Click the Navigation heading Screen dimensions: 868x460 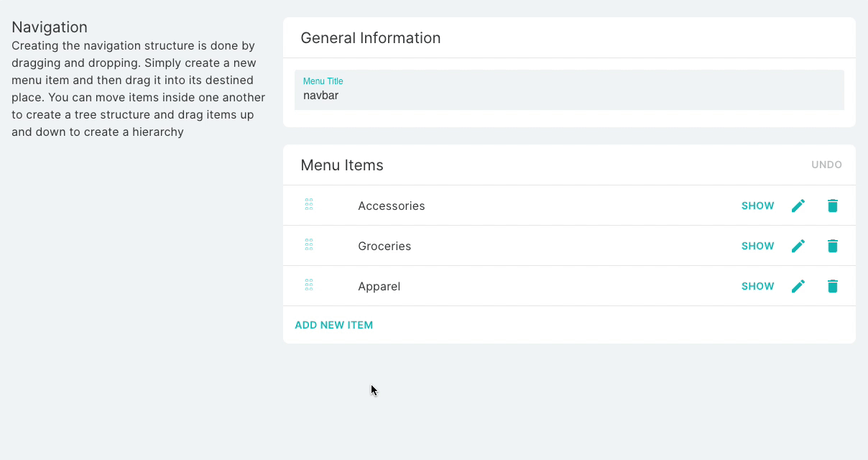click(x=50, y=27)
